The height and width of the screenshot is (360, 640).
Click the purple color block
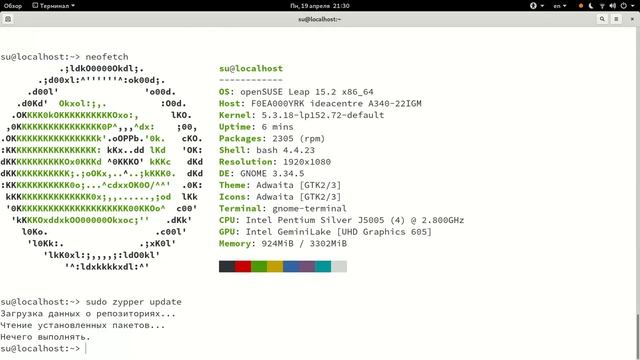point(307,267)
